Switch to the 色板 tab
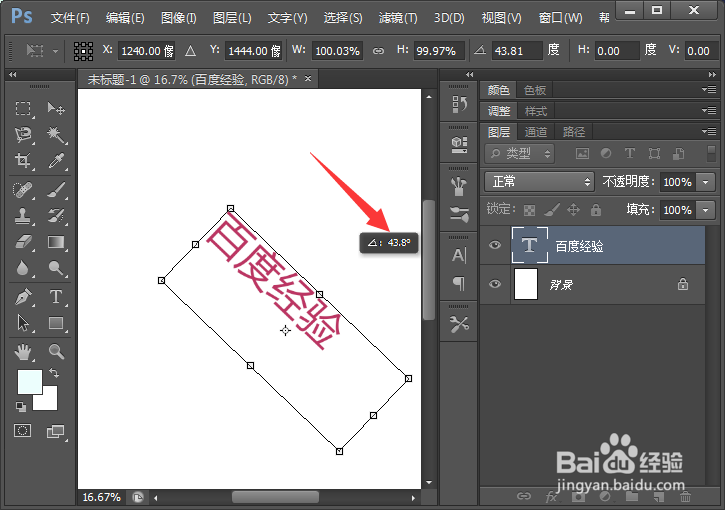The width and height of the screenshot is (725, 510). [x=535, y=90]
